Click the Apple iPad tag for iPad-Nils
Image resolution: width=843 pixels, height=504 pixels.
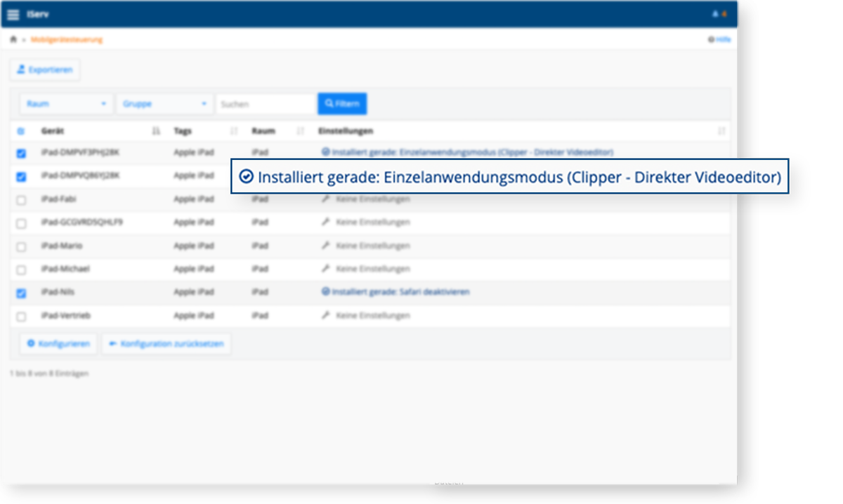coord(195,292)
